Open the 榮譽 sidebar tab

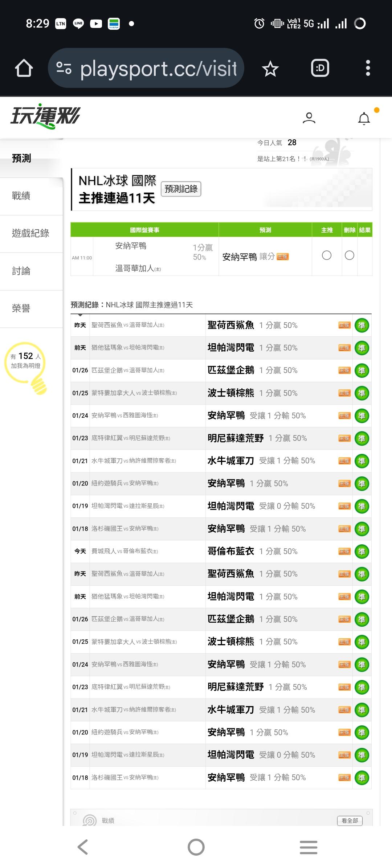21,308
